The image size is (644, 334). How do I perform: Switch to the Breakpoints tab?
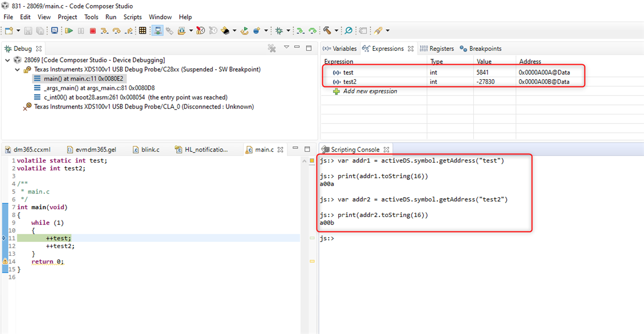[481, 48]
